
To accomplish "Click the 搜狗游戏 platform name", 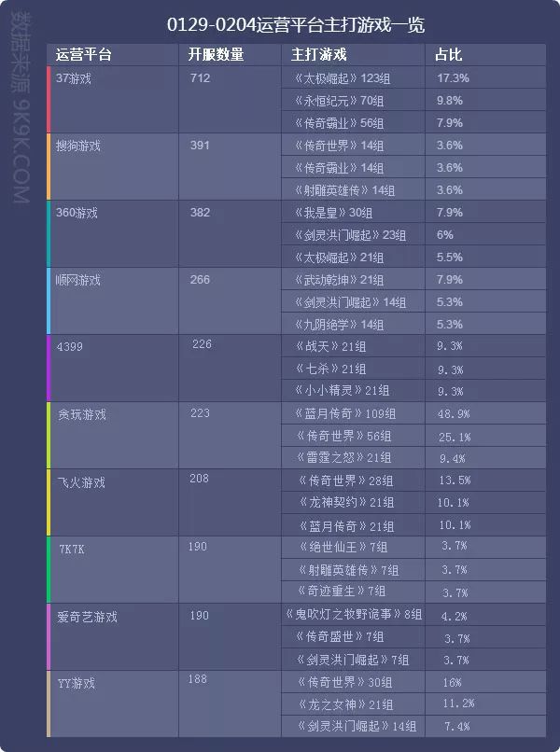I will [78, 146].
